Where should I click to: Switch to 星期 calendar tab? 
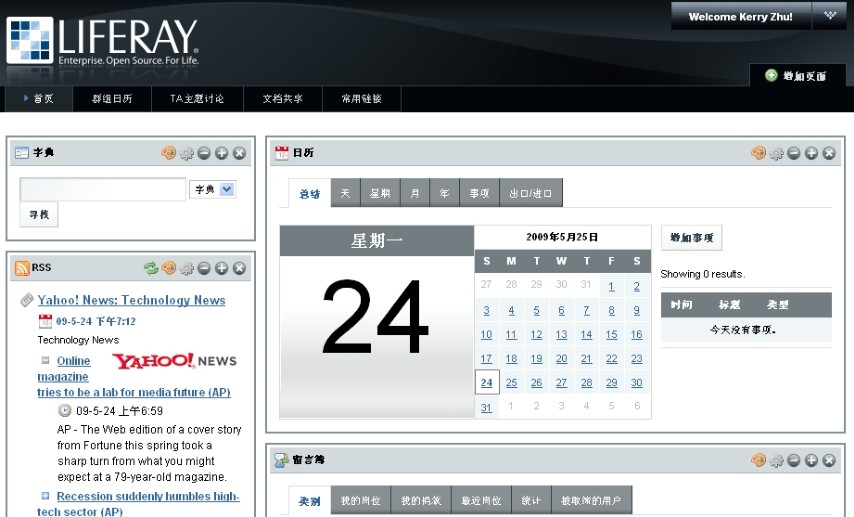(x=380, y=193)
